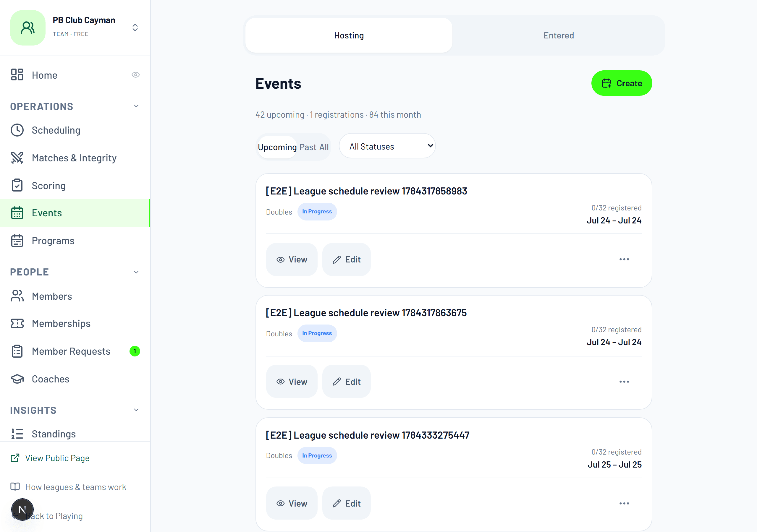Select the Upcoming filter

tap(277, 147)
